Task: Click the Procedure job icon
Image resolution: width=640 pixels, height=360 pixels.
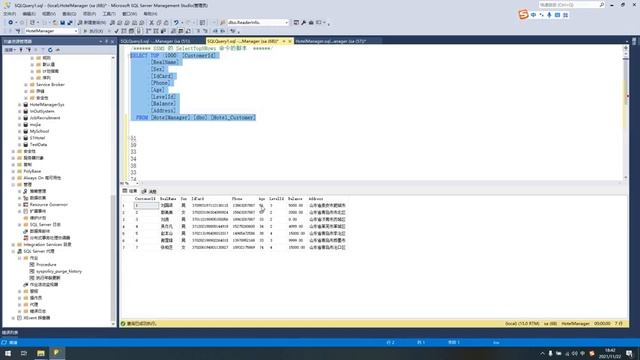Action: (32, 264)
